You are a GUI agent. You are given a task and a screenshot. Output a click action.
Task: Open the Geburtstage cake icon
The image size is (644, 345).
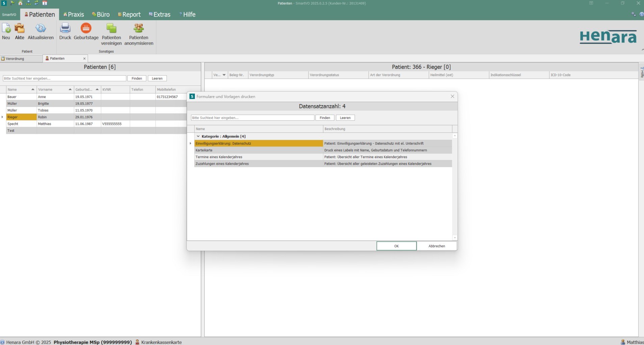(86, 28)
